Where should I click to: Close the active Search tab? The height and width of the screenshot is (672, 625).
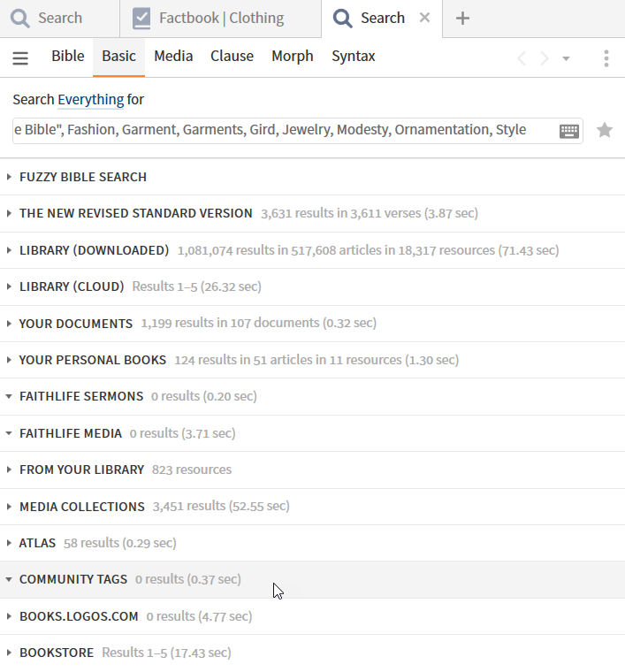point(424,18)
